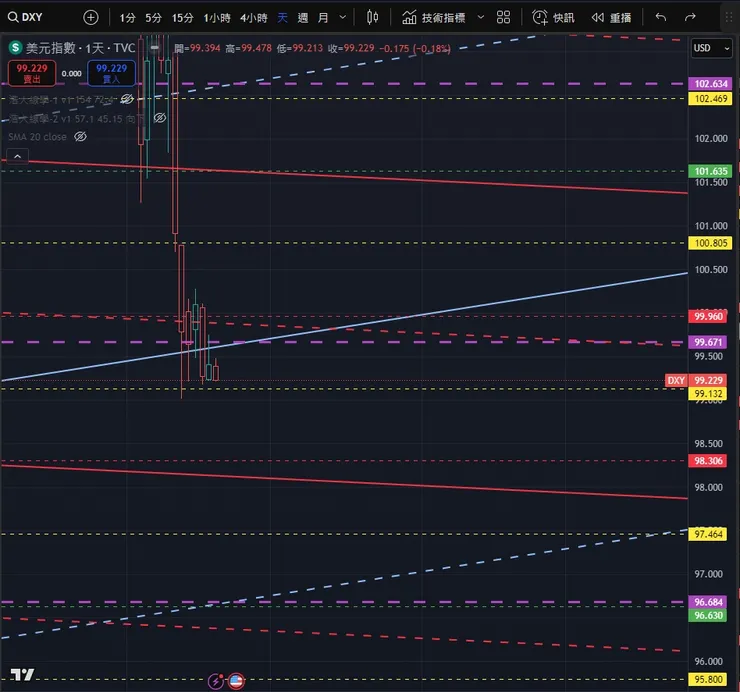Undo the last chart action
The width and height of the screenshot is (740, 692).
tap(661, 17)
